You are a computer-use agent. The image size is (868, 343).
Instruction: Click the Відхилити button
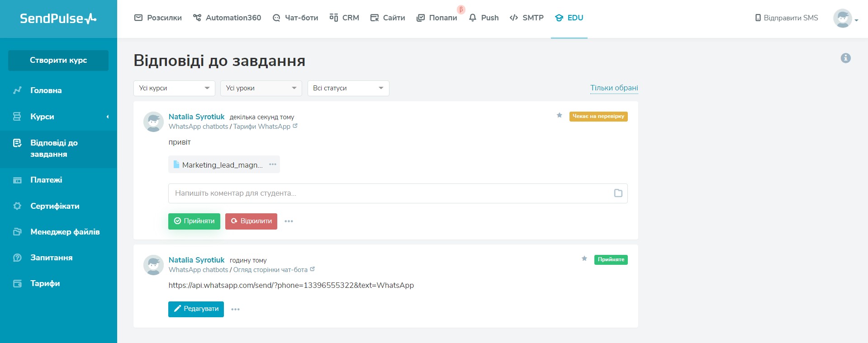(251, 221)
